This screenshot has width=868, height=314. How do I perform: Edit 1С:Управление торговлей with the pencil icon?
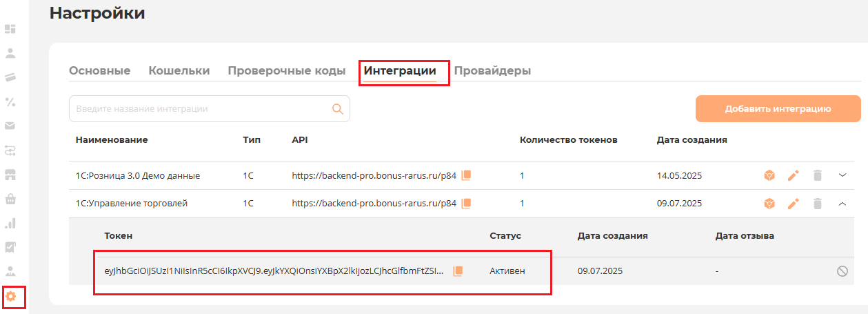793,203
